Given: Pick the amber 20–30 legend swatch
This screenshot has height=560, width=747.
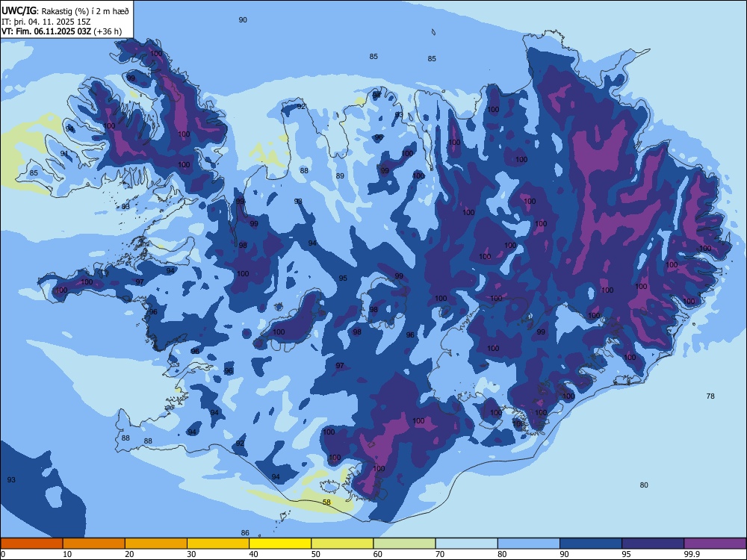Looking at the screenshot, I should 156,544.
